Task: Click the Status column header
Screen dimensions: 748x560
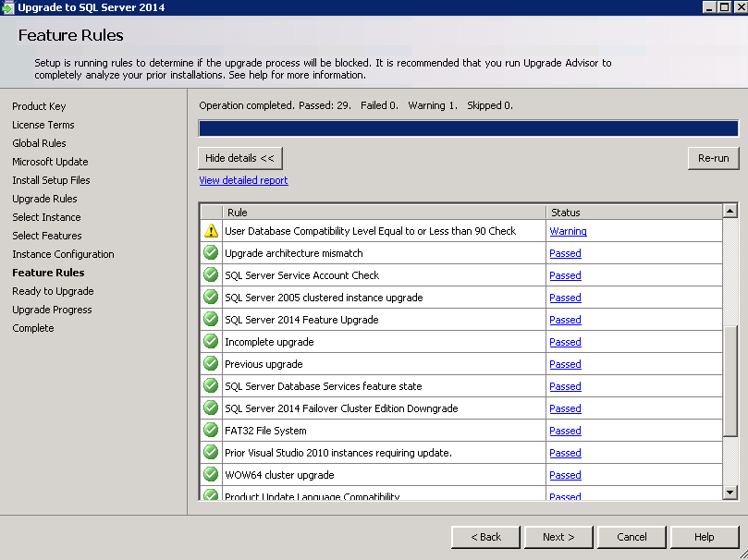Action: click(x=634, y=213)
